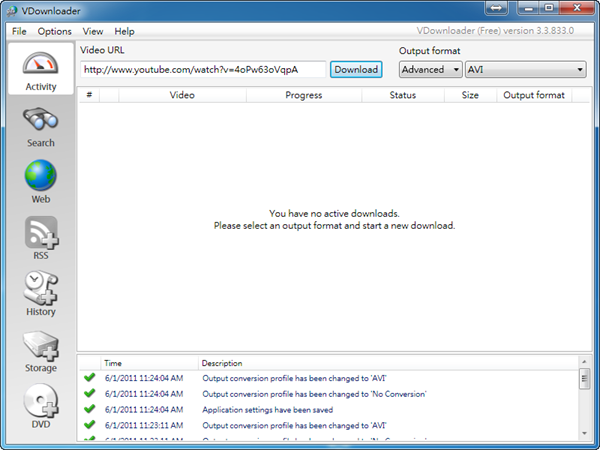Sort by the Size column header
The image size is (600, 450).
(x=470, y=95)
